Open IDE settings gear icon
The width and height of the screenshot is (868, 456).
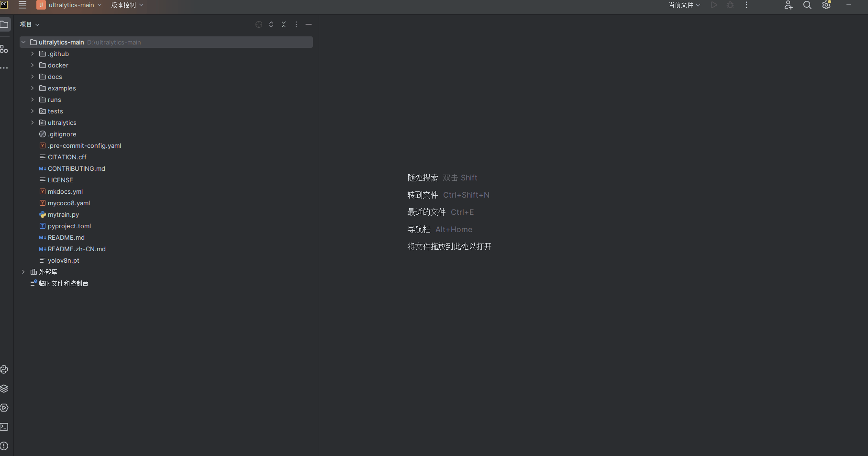(826, 5)
